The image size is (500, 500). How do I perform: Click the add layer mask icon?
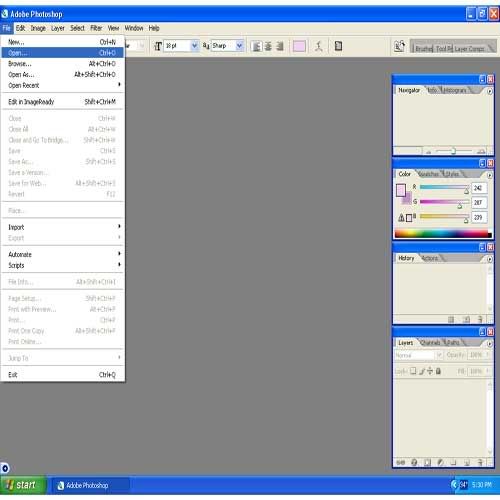click(427, 462)
